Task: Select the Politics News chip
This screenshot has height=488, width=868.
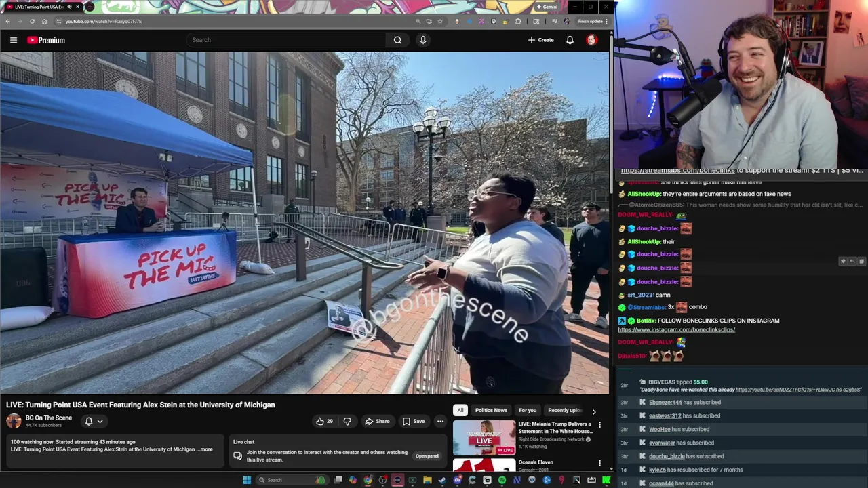Action: [491, 410]
